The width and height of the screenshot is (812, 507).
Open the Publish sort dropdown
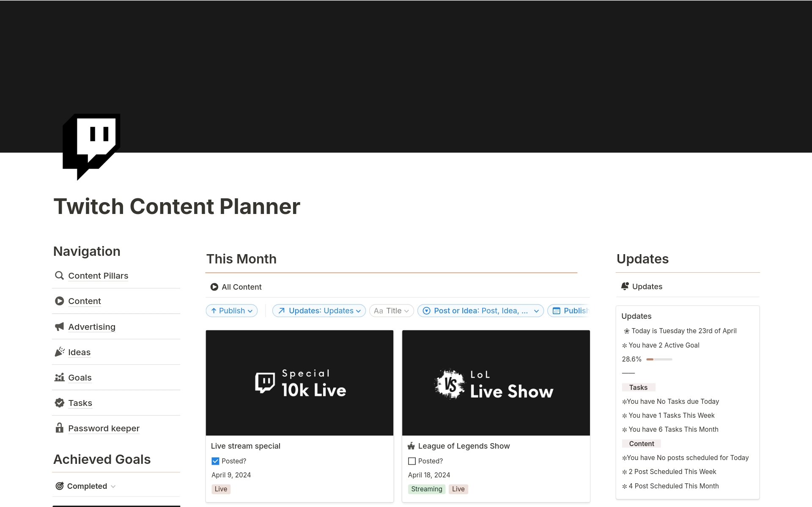(x=232, y=311)
